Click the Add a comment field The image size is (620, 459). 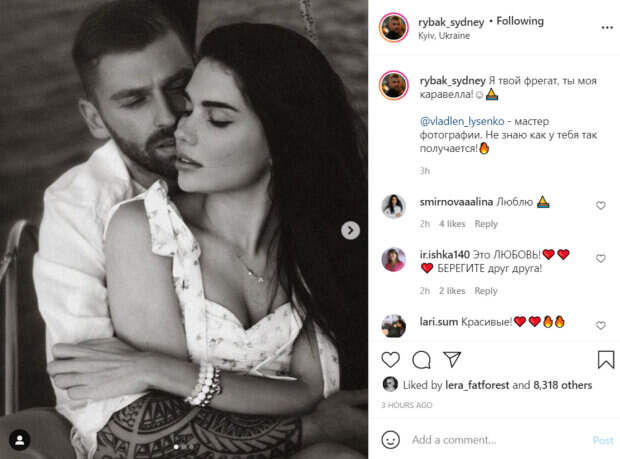point(498,440)
